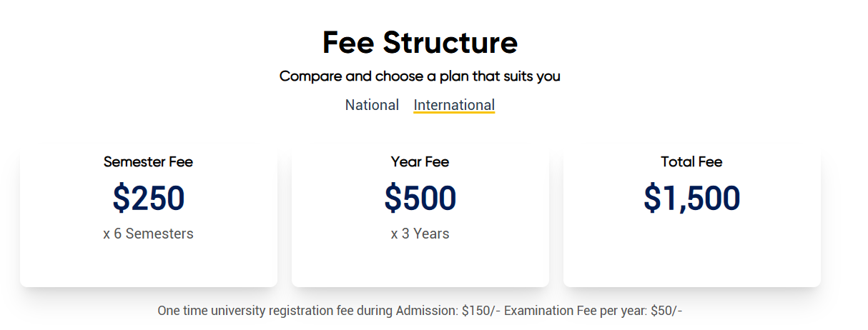Select the $500 yearly fee amount
This screenshot has height=330, width=868.
(x=420, y=198)
